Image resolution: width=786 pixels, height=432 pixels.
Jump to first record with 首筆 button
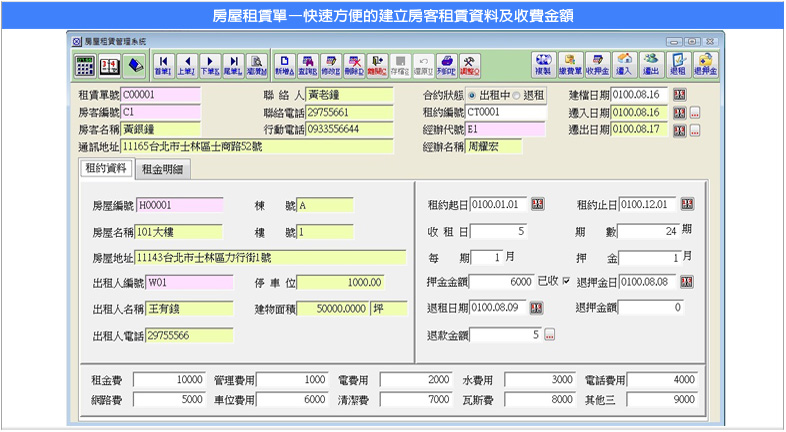[163, 65]
